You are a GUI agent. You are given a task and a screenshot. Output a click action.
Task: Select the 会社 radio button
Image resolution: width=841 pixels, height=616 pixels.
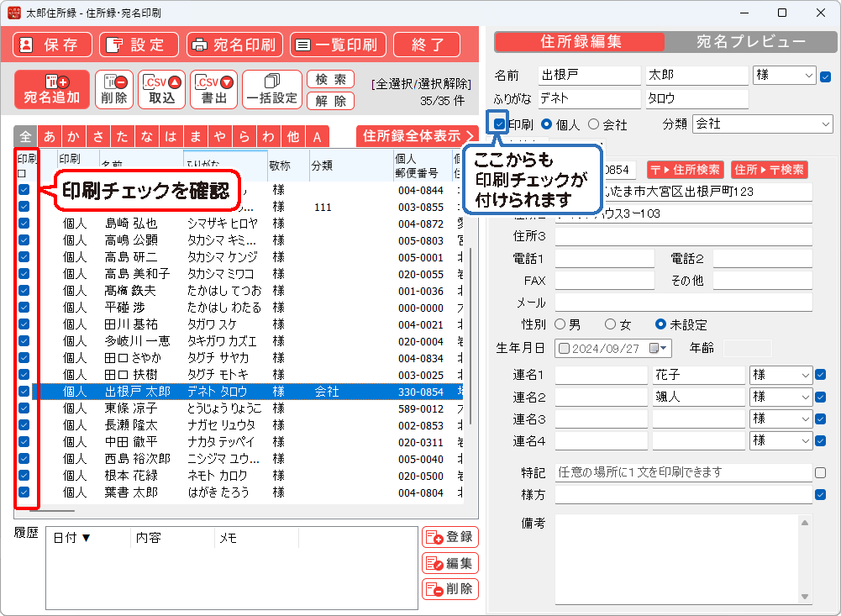[594, 124]
